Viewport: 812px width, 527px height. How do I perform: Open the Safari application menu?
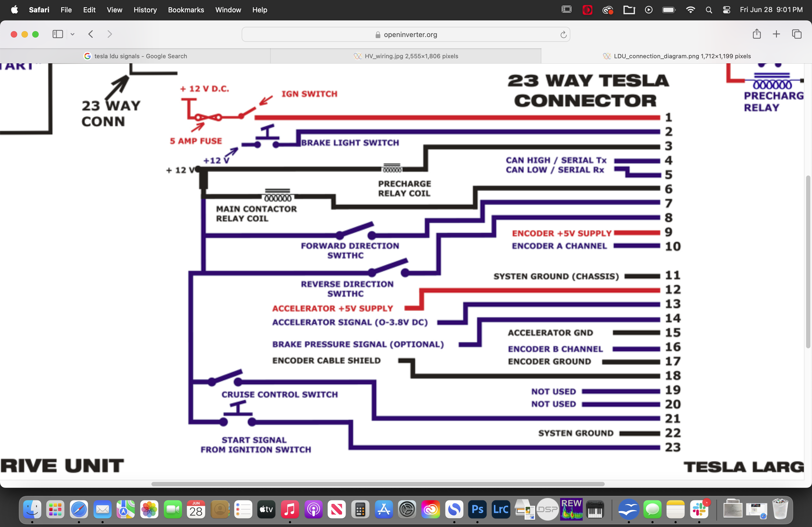pos(39,10)
